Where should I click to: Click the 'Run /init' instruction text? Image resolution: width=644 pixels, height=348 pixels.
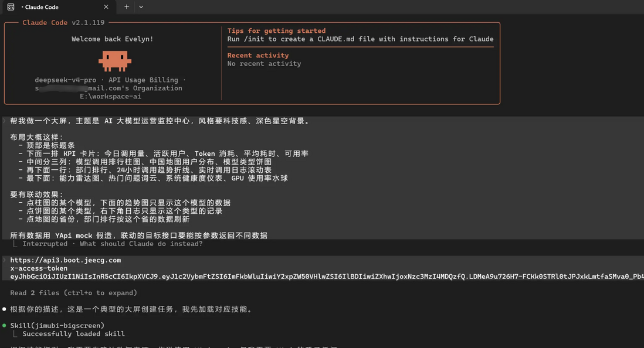tap(246, 39)
